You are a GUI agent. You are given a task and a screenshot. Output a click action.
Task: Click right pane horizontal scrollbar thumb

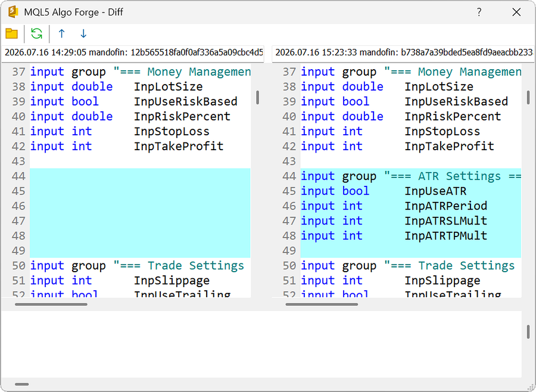point(322,304)
